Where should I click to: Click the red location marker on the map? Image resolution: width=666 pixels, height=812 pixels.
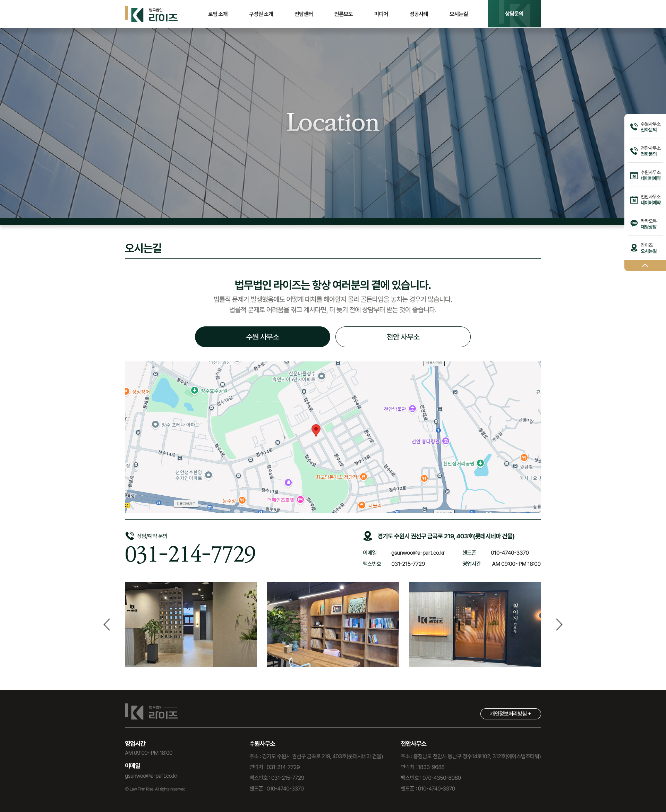coord(316,430)
